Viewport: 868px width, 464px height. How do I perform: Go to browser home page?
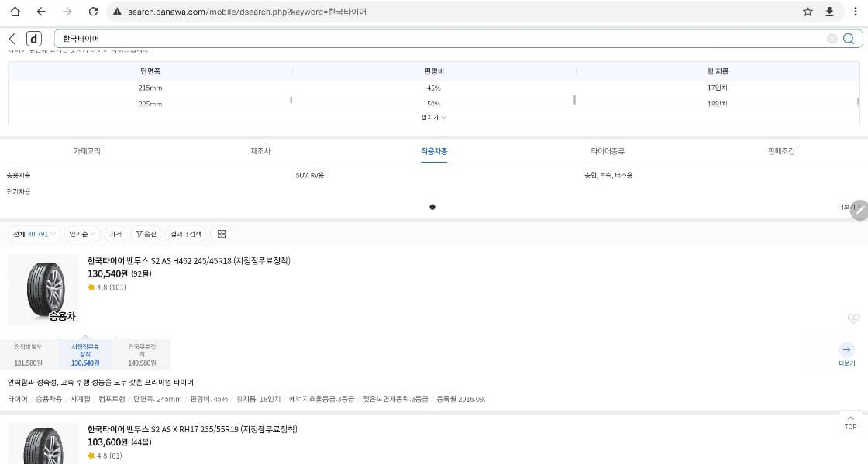(15, 12)
